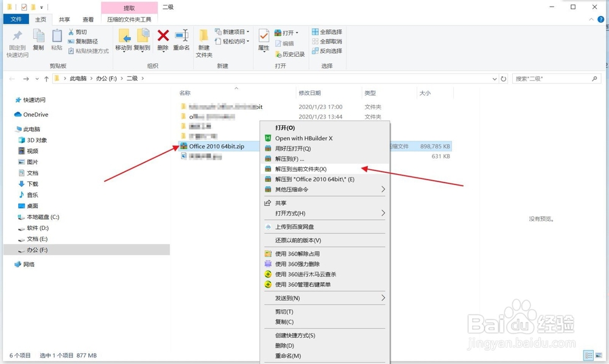Open the ribbon Open button dropdown
The width and height of the screenshot is (609, 364).
(x=297, y=33)
